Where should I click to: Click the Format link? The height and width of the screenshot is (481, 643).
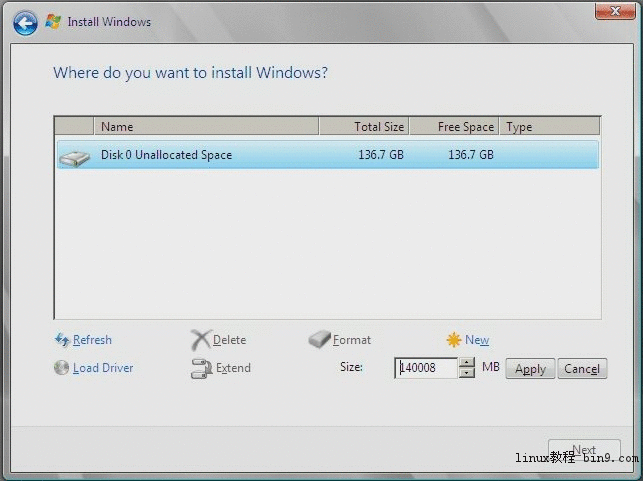click(x=352, y=340)
